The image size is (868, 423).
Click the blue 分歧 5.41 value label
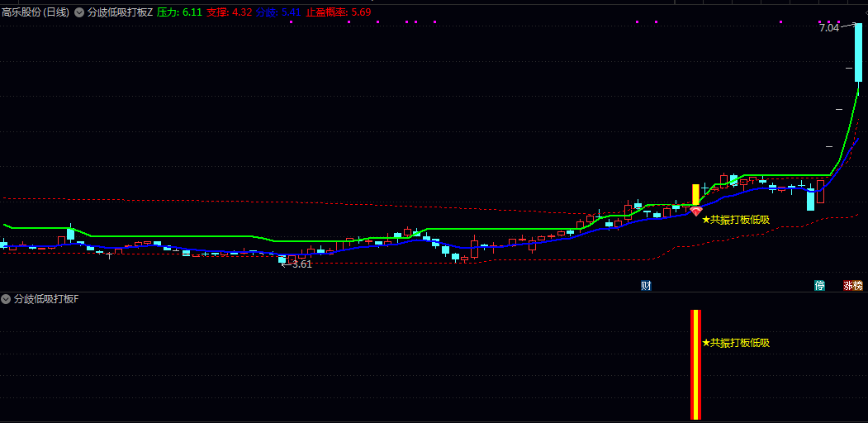278,12
